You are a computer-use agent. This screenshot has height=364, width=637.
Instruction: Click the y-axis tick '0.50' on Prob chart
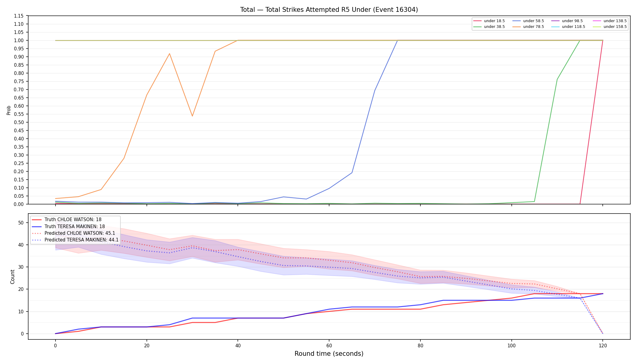point(19,123)
